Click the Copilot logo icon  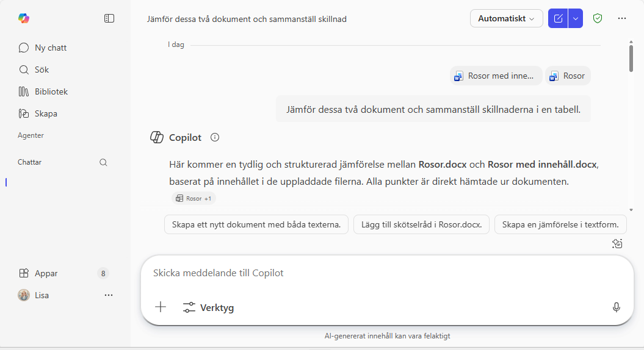(x=24, y=18)
